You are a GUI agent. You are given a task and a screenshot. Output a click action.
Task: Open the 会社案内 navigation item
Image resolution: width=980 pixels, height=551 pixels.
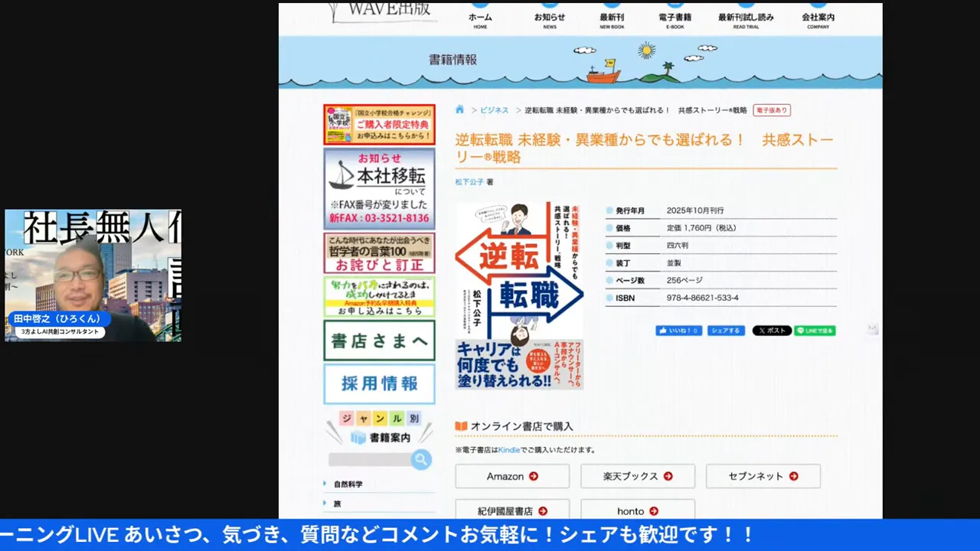pos(818,18)
